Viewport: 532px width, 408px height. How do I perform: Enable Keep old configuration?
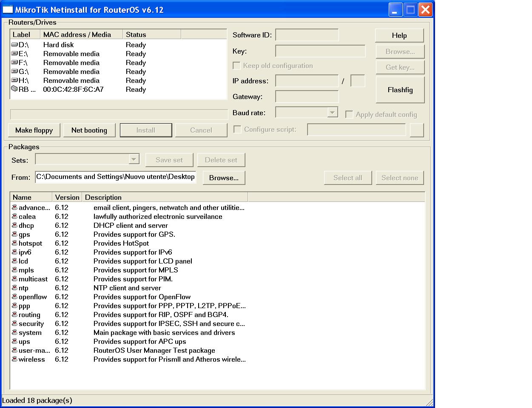coord(237,65)
